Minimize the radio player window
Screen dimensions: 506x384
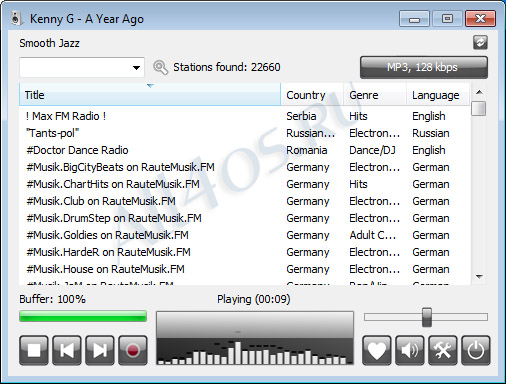click(x=414, y=19)
